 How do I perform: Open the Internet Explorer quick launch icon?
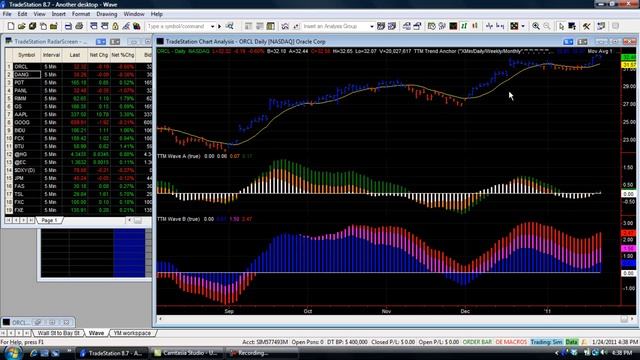[x=34, y=353]
